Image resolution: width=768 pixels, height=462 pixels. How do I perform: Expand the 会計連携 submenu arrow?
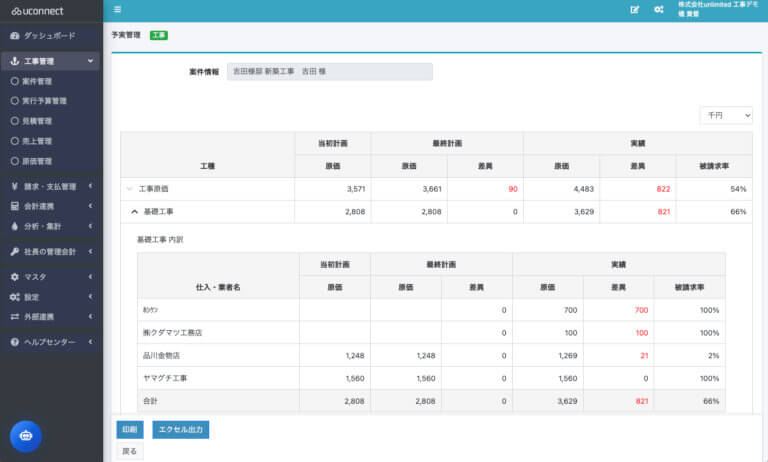[x=91, y=206]
